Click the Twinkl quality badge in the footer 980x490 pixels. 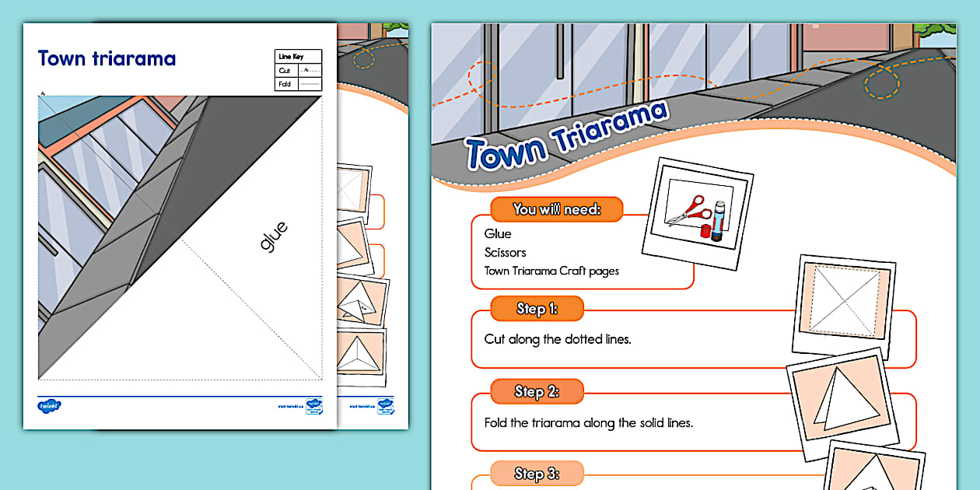pyautogui.click(x=313, y=406)
